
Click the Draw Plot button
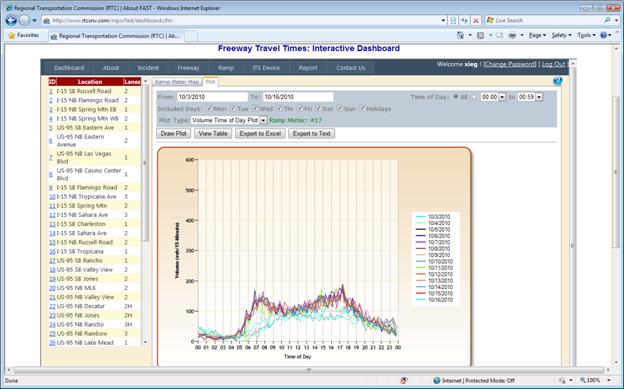174,133
